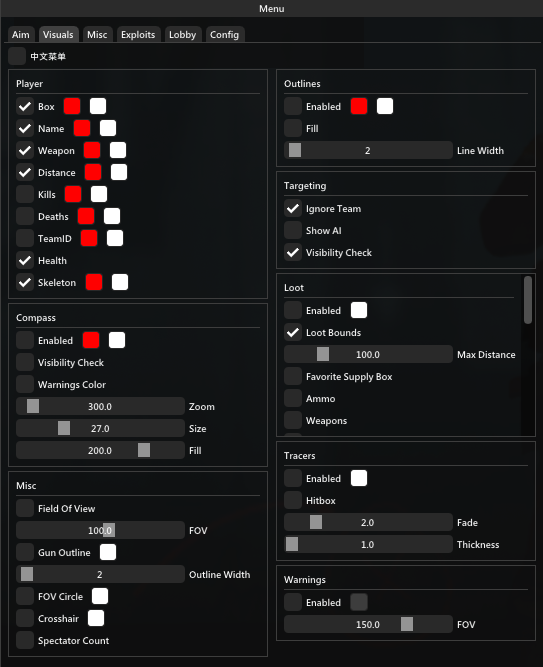Viewport: 543px width, 667px height.
Task: Open the Lobby tab
Action: pyautogui.click(x=183, y=34)
